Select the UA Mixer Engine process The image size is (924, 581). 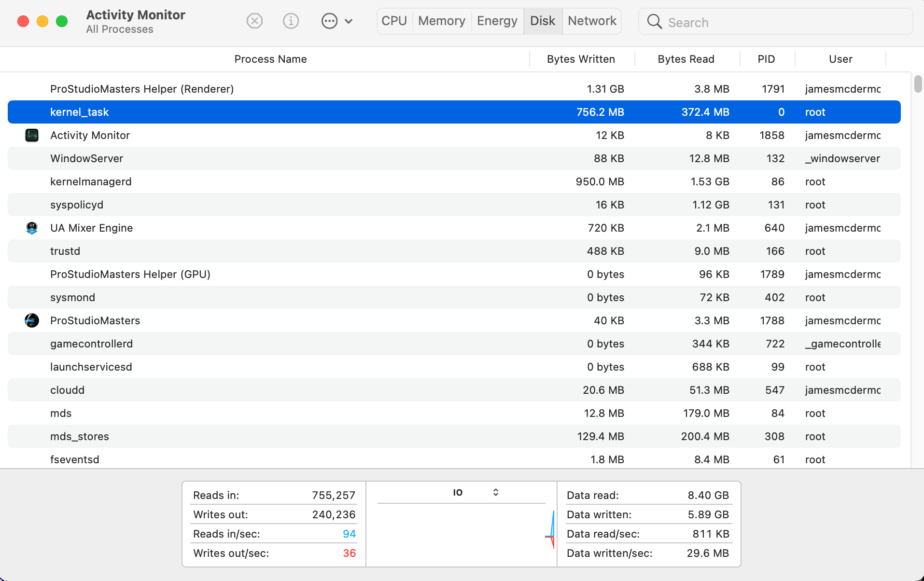(454, 228)
